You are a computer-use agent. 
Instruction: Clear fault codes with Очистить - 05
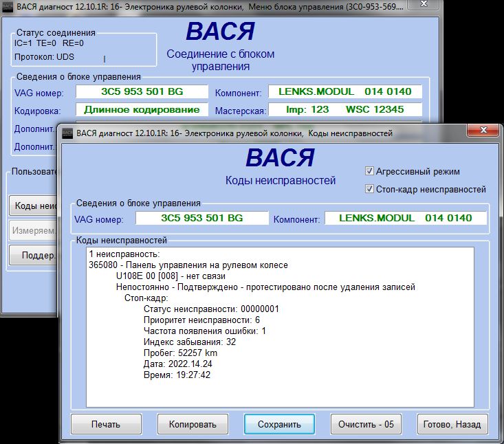pyautogui.click(x=366, y=424)
